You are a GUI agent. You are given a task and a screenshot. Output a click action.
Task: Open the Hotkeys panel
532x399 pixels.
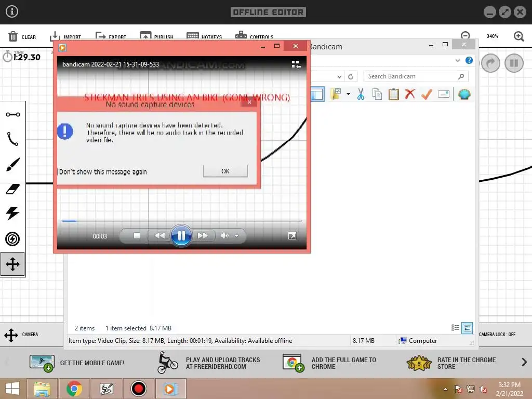[x=204, y=37]
